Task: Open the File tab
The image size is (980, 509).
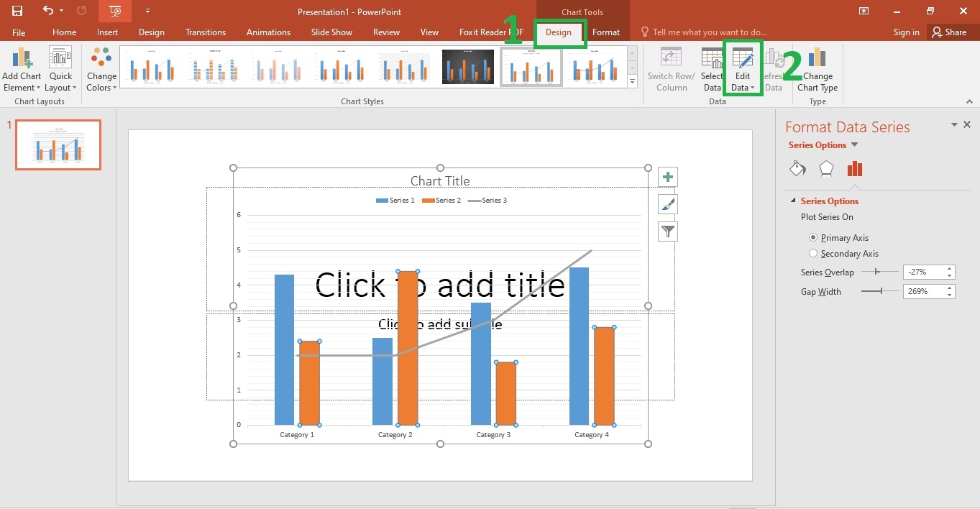Action: (19, 32)
